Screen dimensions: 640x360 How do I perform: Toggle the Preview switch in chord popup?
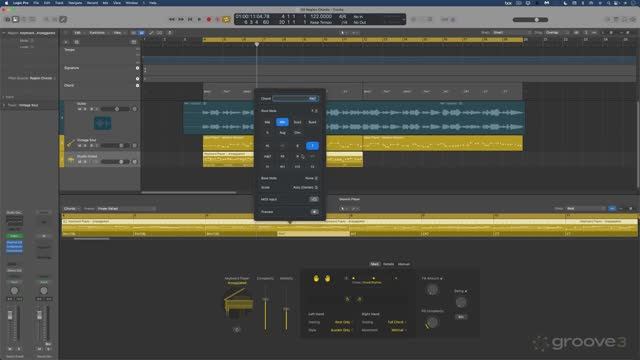click(x=314, y=212)
